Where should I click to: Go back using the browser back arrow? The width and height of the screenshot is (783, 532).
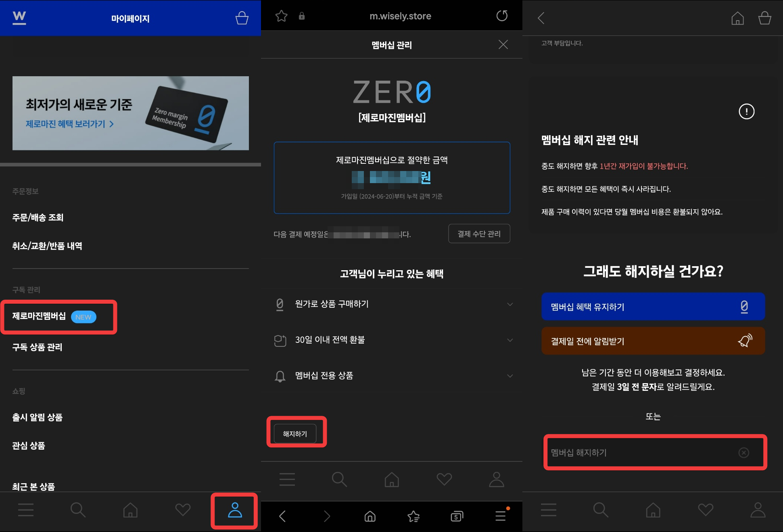point(282,516)
